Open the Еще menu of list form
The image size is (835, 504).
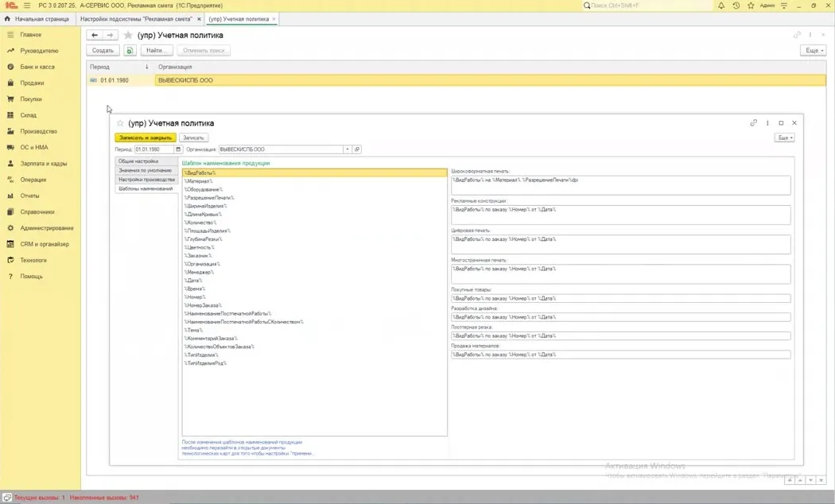[814, 50]
